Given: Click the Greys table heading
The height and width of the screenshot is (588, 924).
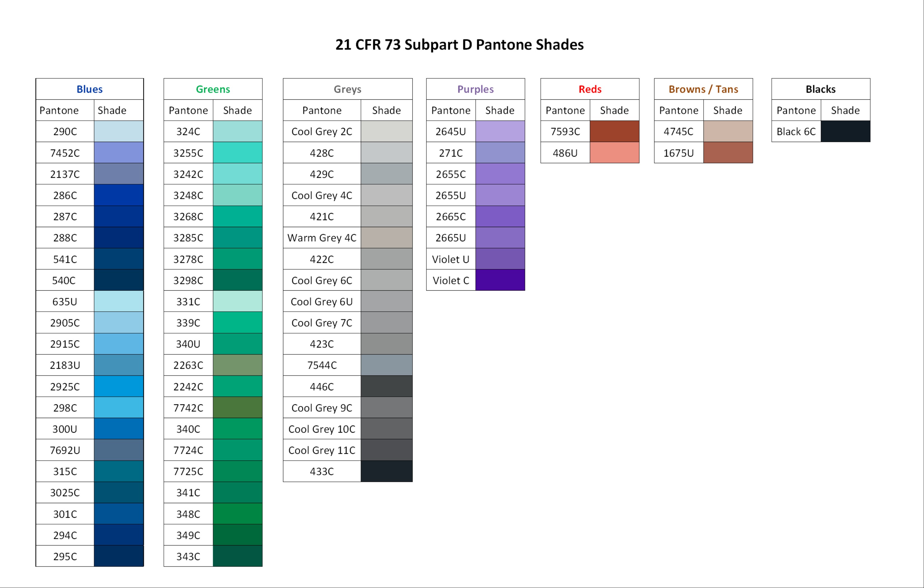Looking at the screenshot, I should pyautogui.click(x=348, y=89).
